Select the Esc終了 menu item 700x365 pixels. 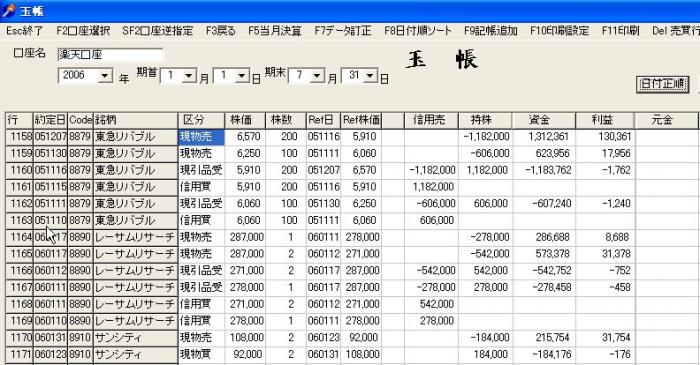(x=25, y=31)
